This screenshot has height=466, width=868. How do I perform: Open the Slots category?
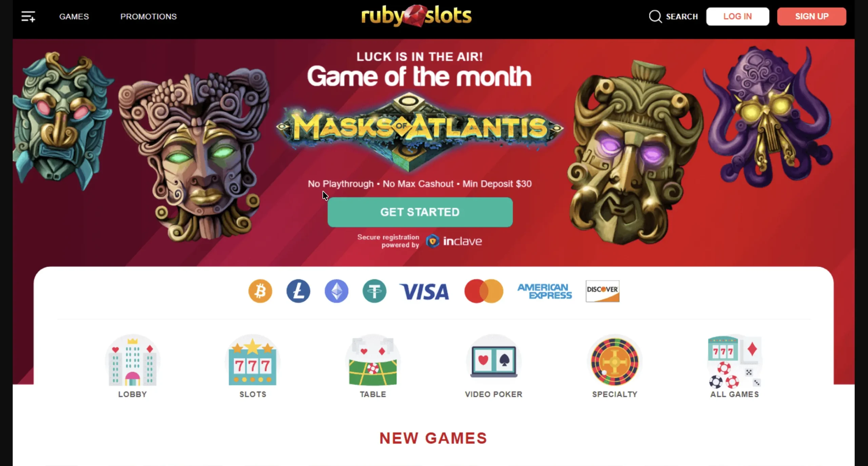(x=253, y=366)
